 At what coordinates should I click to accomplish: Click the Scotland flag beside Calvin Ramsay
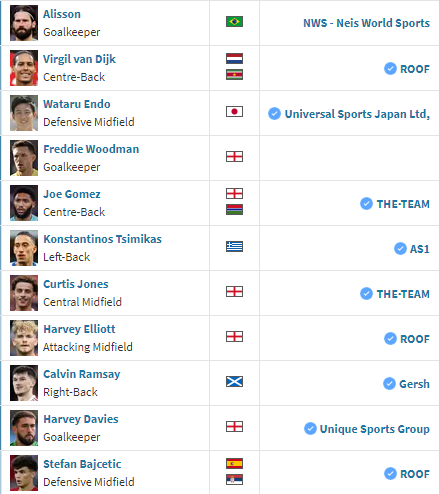pos(234,382)
